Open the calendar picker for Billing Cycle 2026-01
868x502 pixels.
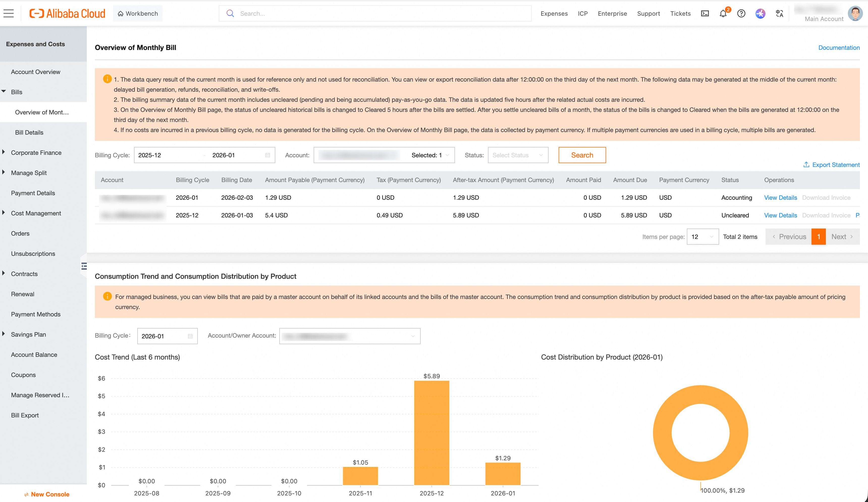pyautogui.click(x=190, y=336)
